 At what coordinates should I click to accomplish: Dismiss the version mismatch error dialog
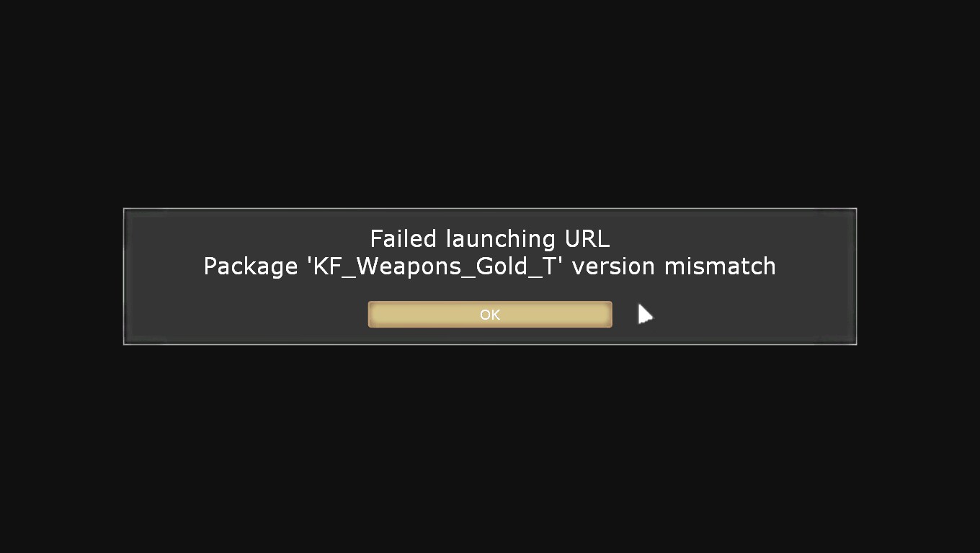(x=490, y=315)
